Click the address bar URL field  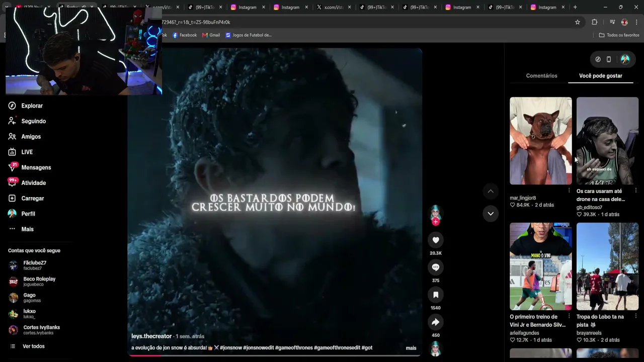(x=367, y=22)
